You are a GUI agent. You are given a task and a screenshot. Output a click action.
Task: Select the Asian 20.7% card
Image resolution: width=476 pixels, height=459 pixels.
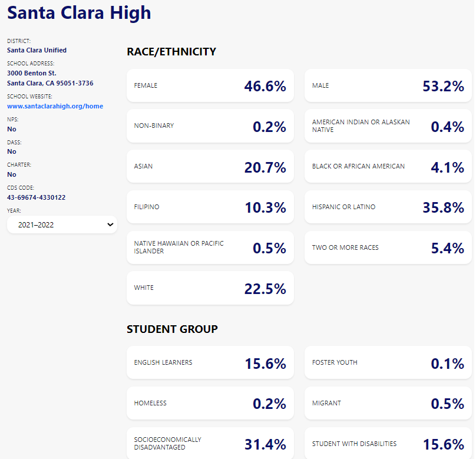210,167
